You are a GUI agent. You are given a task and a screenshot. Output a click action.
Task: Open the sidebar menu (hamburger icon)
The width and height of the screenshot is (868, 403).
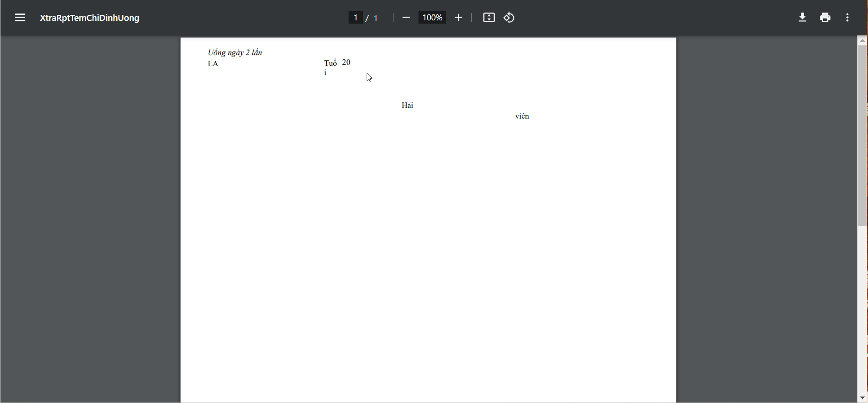click(20, 18)
